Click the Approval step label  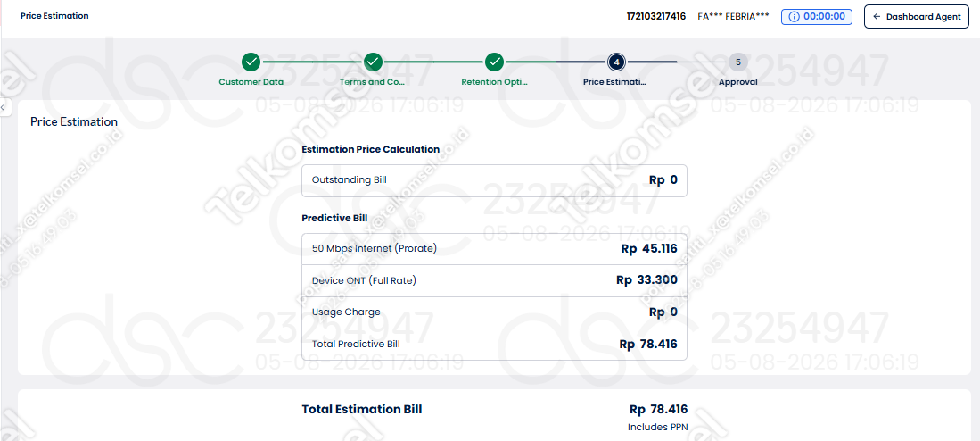(738, 82)
